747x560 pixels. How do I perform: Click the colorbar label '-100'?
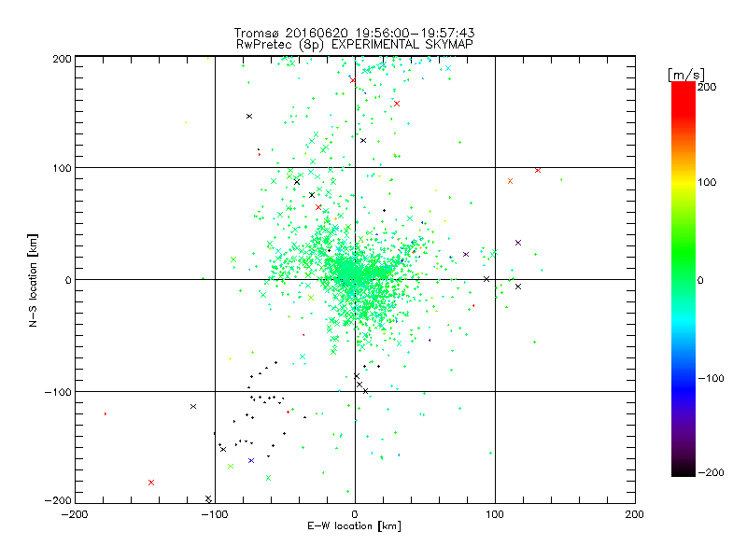click(711, 379)
